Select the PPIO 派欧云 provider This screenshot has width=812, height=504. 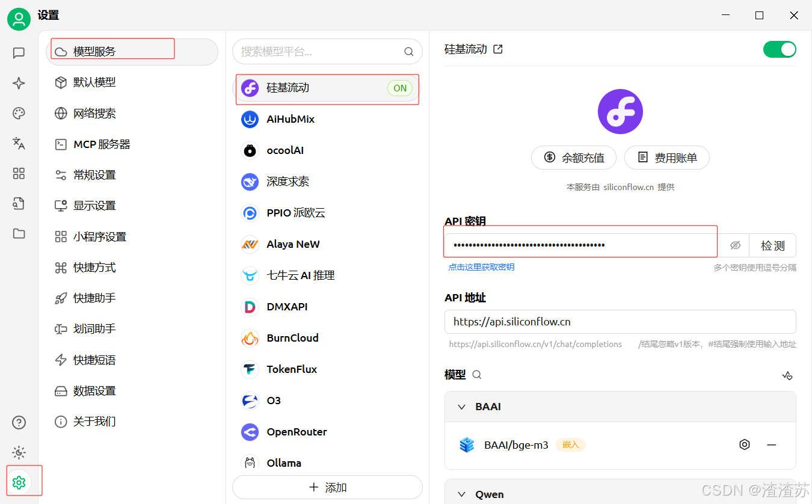click(x=327, y=213)
